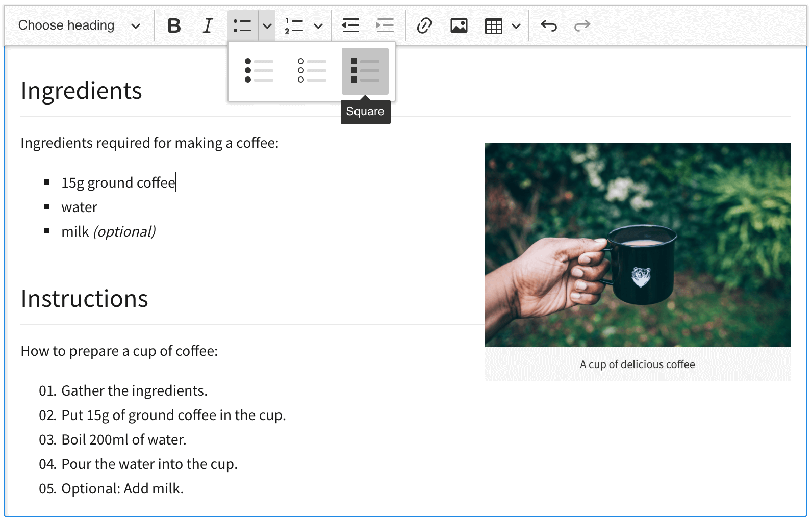
Task: Open the Choose heading dropdown
Action: 79,25
